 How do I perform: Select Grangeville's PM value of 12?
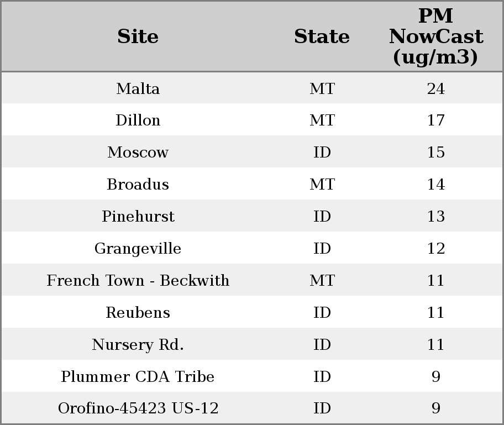tap(435, 249)
